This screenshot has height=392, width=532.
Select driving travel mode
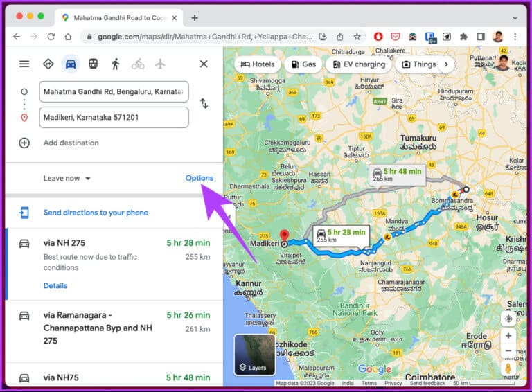coord(71,64)
